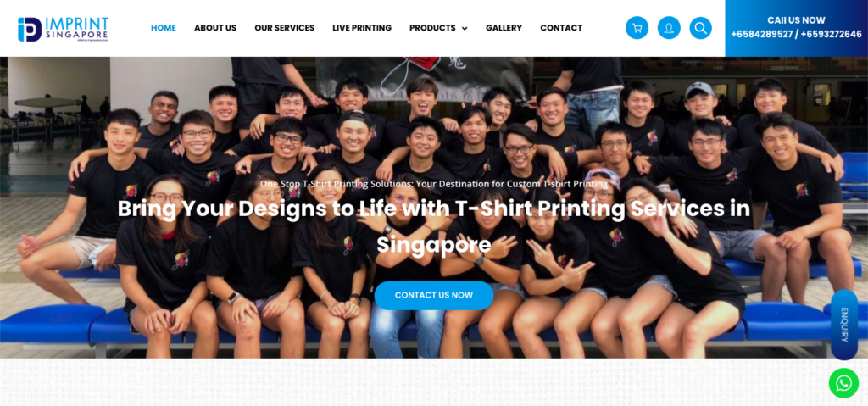
Task: Open the shopping cart icon
Action: pos(637,28)
